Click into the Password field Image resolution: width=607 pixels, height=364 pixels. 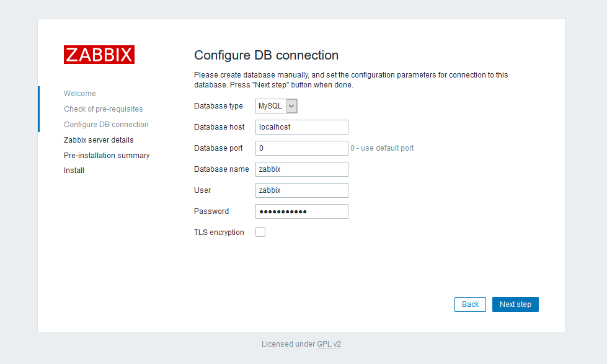pyautogui.click(x=302, y=211)
